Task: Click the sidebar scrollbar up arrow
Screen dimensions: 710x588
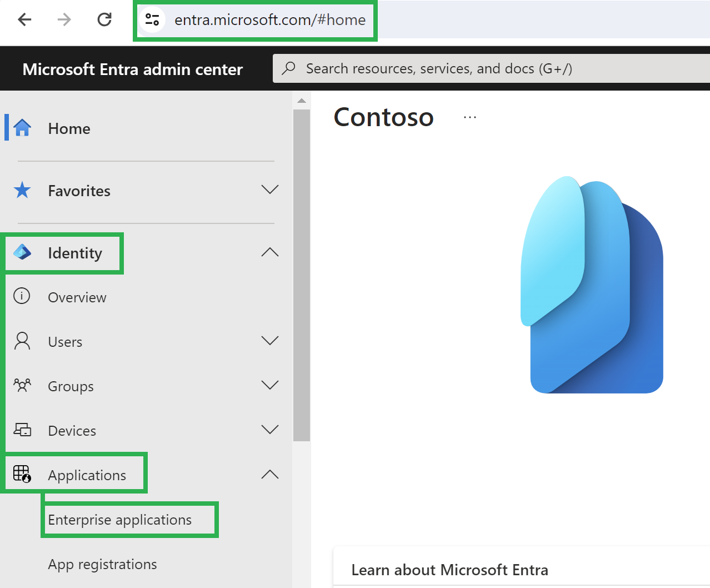Action: 302,101
